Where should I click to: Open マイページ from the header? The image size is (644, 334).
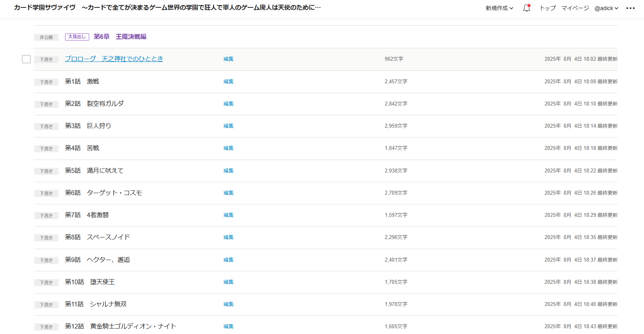(575, 8)
